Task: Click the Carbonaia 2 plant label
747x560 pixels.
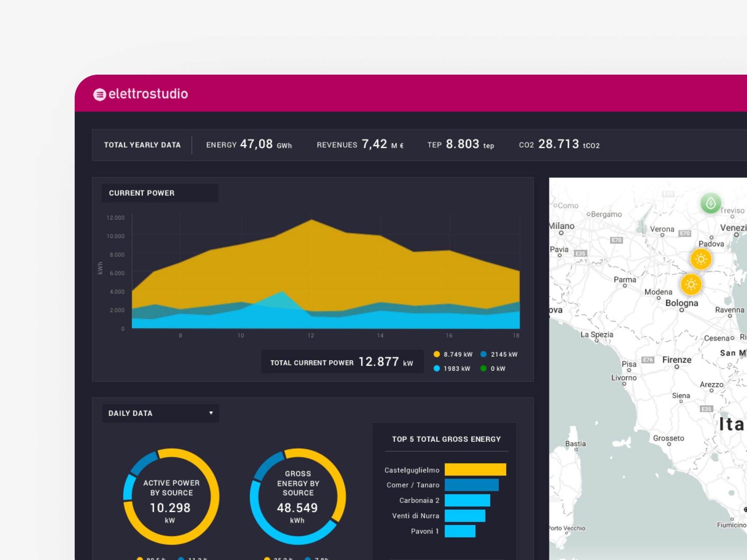Action: tap(419, 500)
